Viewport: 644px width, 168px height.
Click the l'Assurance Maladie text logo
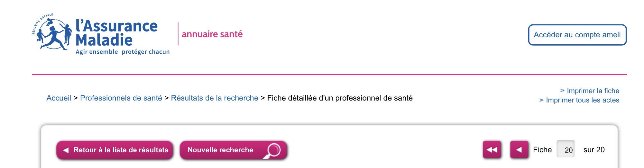[x=116, y=33]
